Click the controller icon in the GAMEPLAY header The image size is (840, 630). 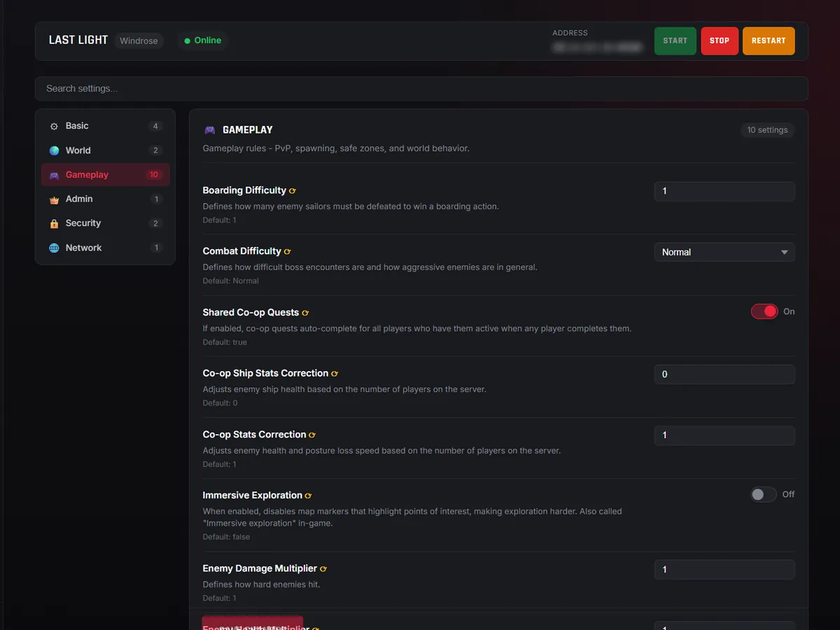[x=209, y=130]
